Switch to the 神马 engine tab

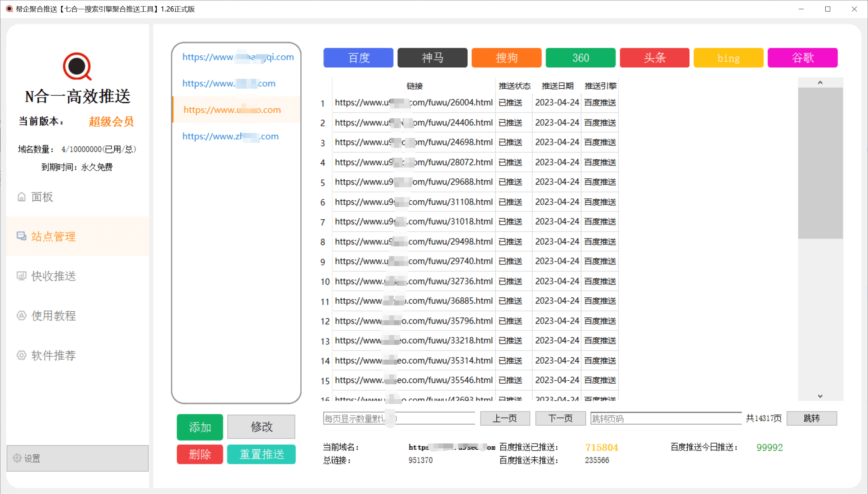pos(433,58)
